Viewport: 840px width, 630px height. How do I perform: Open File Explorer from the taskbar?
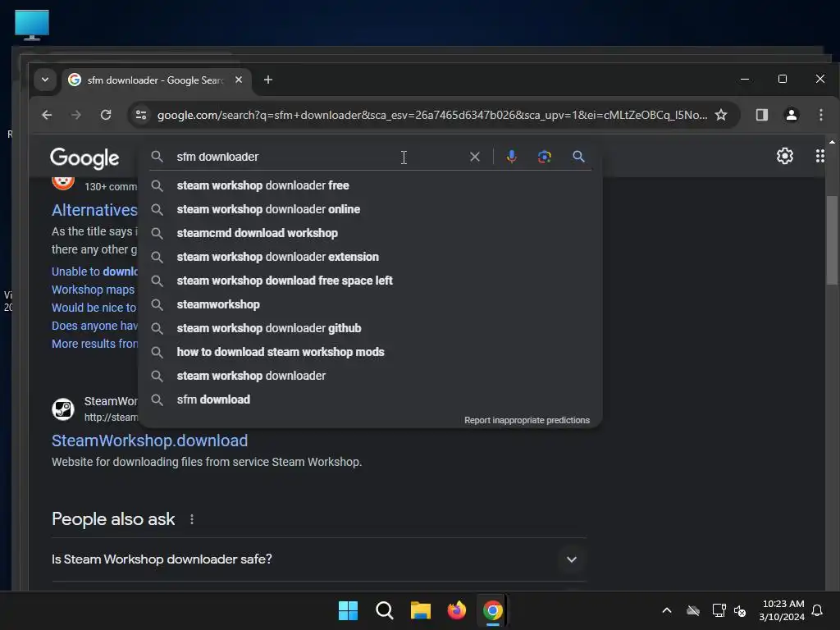pos(421,610)
